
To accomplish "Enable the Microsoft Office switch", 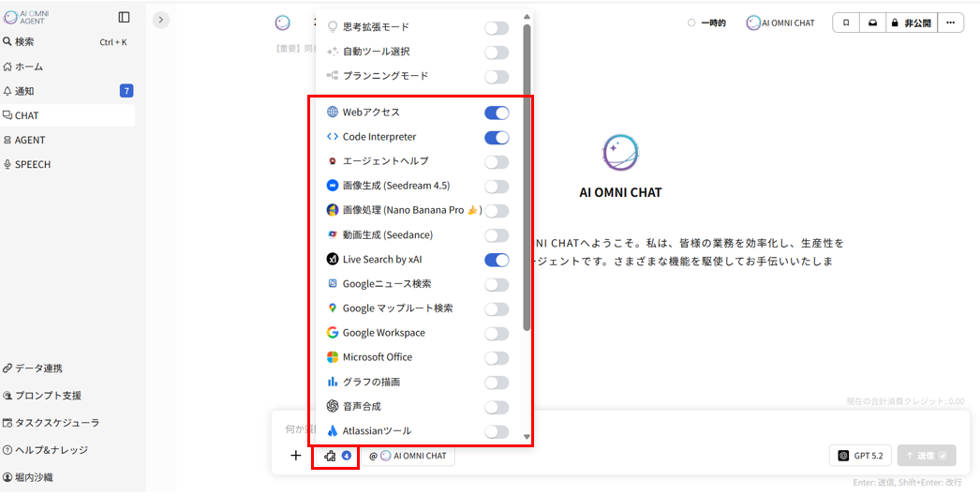I will tap(497, 358).
